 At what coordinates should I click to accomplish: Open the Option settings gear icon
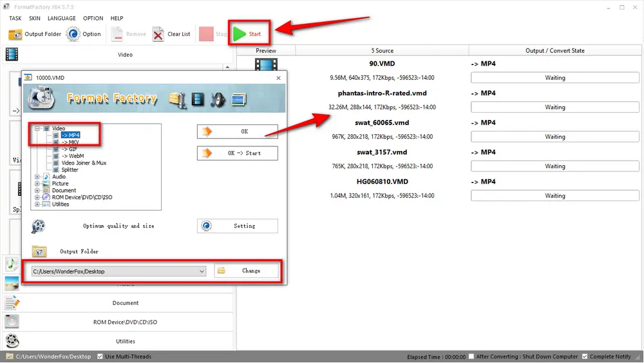(x=73, y=34)
